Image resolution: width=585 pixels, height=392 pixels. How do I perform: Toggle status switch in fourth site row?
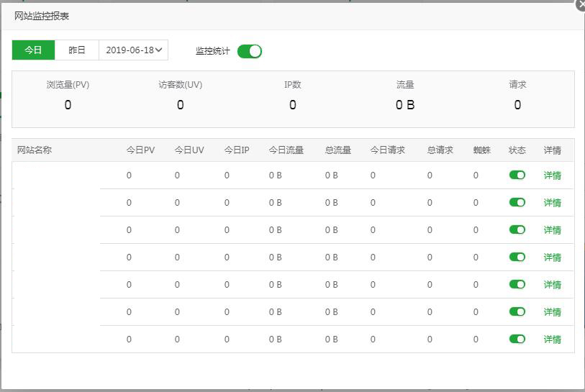[x=517, y=257]
